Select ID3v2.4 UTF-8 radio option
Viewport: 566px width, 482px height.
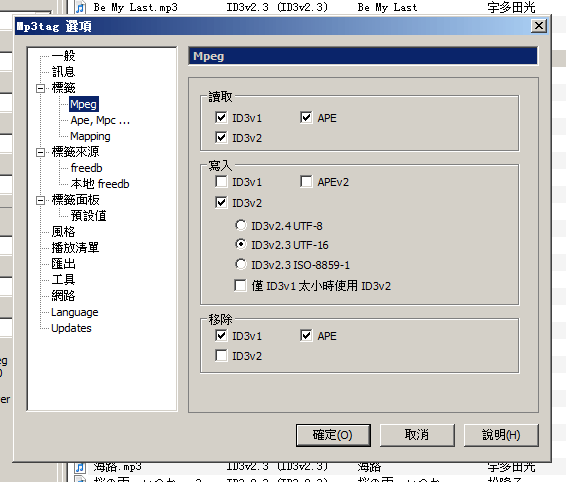[x=241, y=225]
